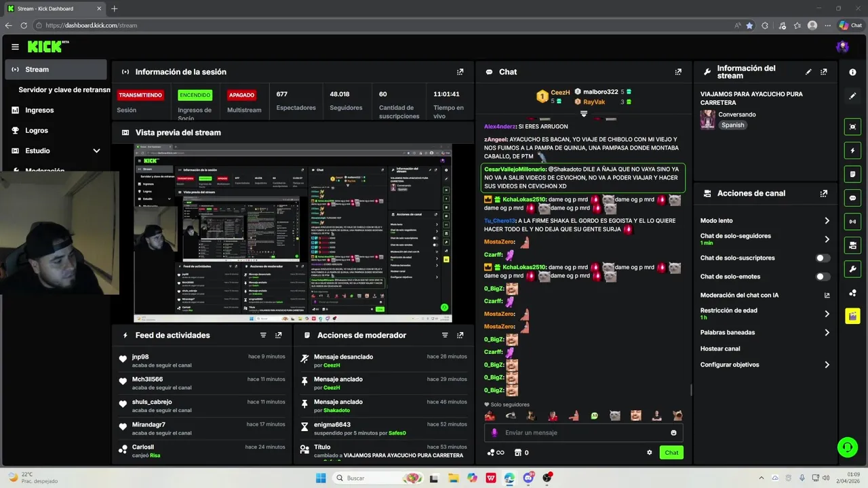The image size is (868, 488).
Task: Reload the dashboard page
Action: pyautogui.click(x=24, y=25)
